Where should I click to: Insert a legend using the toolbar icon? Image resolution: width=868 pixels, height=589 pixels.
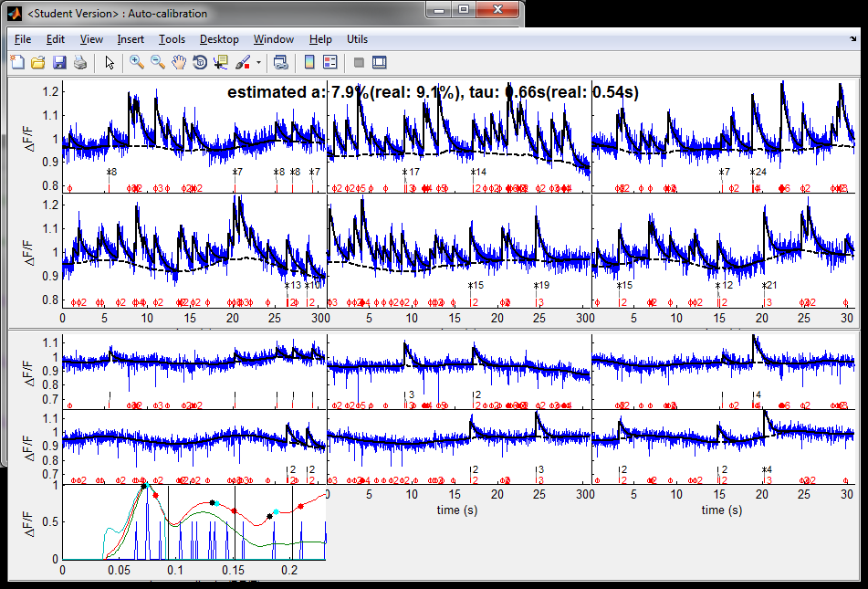pyautogui.click(x=329, y=63)
